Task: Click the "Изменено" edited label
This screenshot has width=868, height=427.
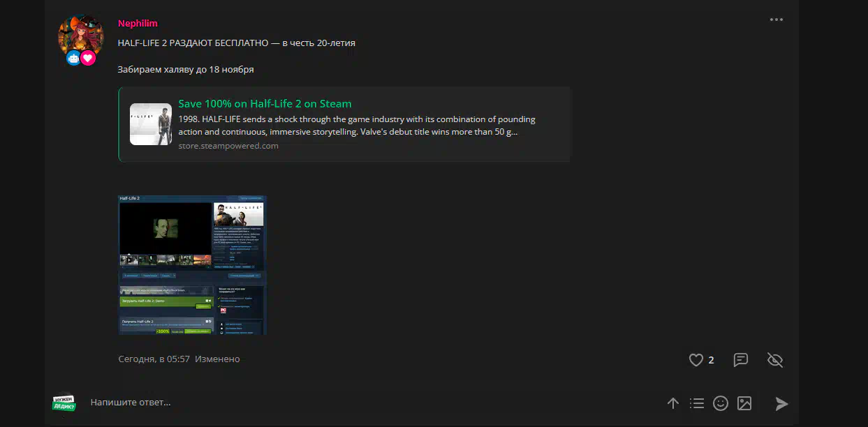Action: pyautogui.click(x=217, y=359)
